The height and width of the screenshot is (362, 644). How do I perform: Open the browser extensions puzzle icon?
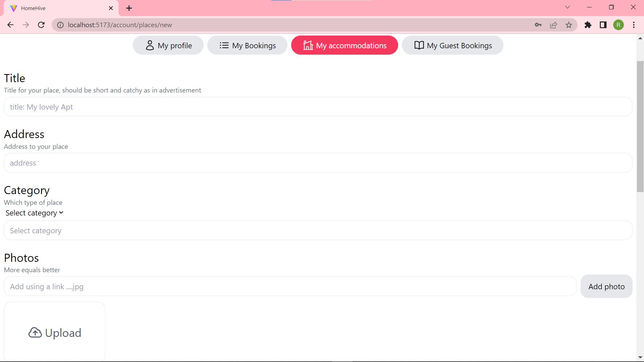pyautogui.click(x=588, y=25)
